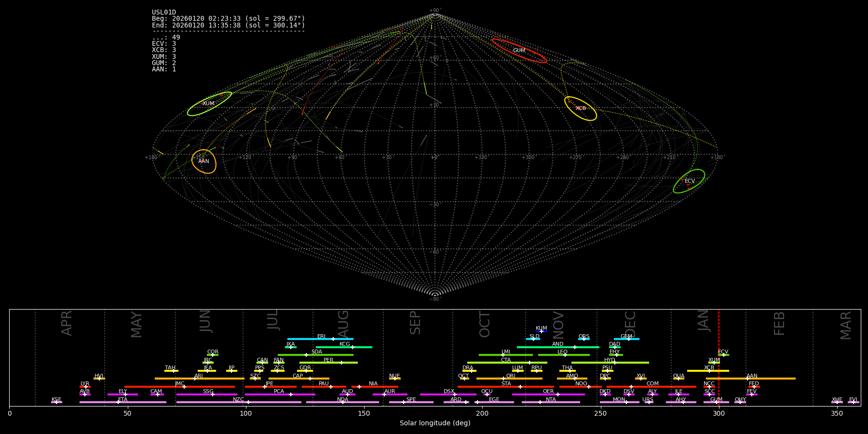
Task: Click the AUG month label in timeline
Action: (x=343, y=323)
